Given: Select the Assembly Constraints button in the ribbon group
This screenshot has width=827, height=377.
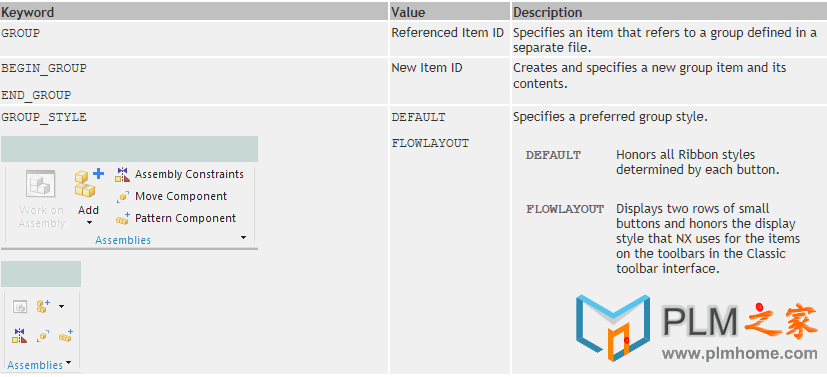Looking at the screenshot, I should point(179,175).
